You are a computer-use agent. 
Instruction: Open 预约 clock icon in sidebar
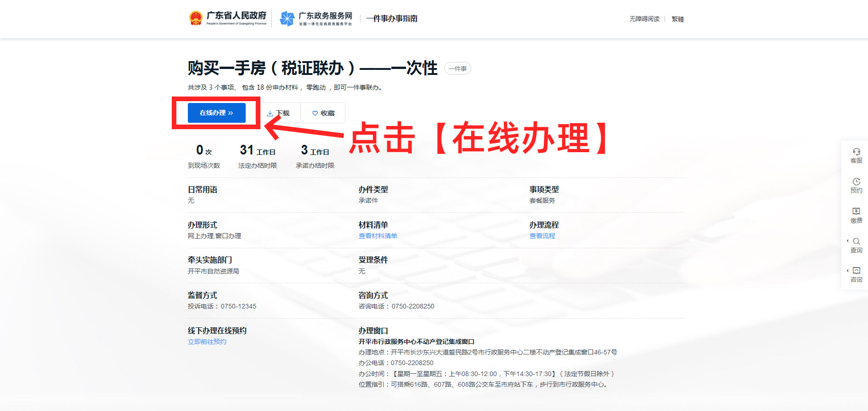click(x=856, y=182)
